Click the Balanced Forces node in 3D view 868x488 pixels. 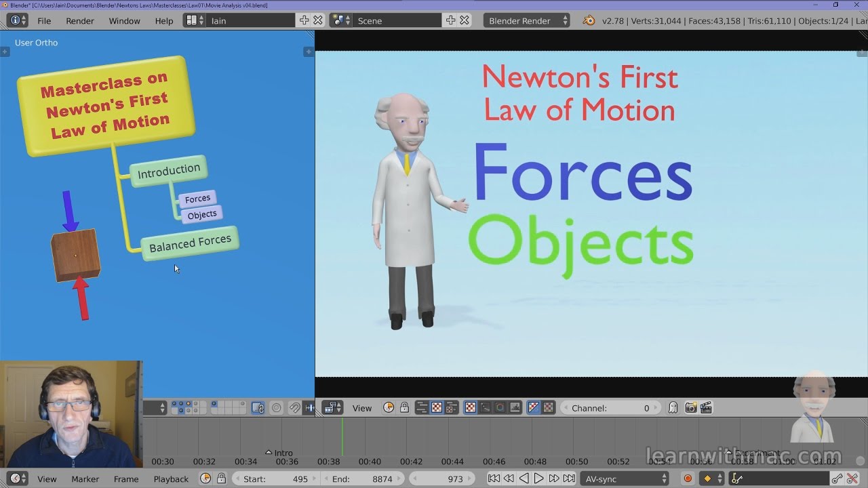pos(190,243)
